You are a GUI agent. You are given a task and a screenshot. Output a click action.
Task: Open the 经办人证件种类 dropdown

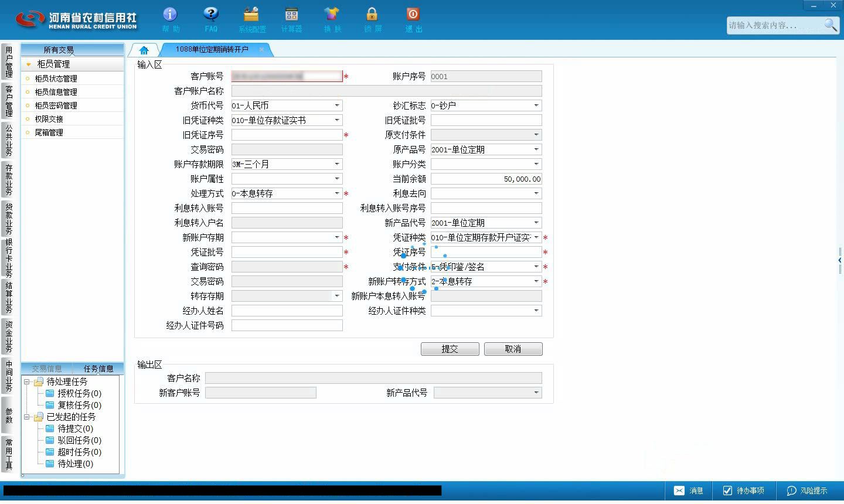536,311
